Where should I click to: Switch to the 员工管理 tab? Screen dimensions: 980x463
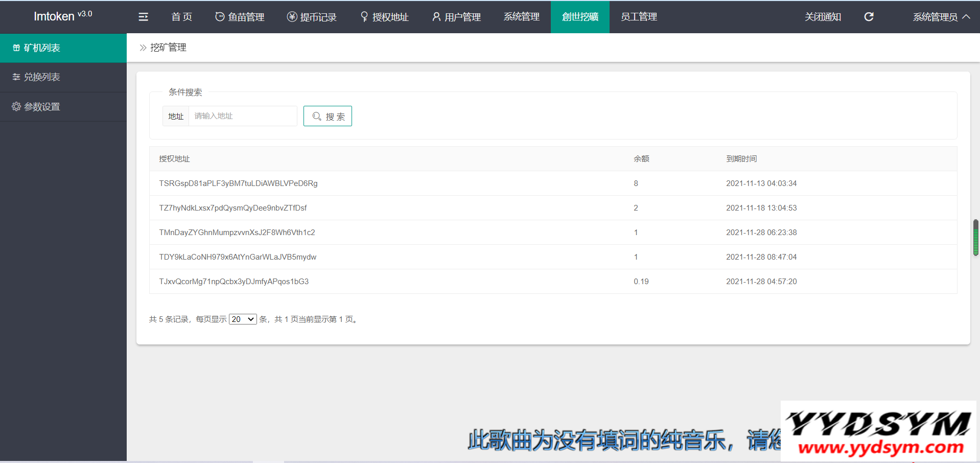pos(639,17)
